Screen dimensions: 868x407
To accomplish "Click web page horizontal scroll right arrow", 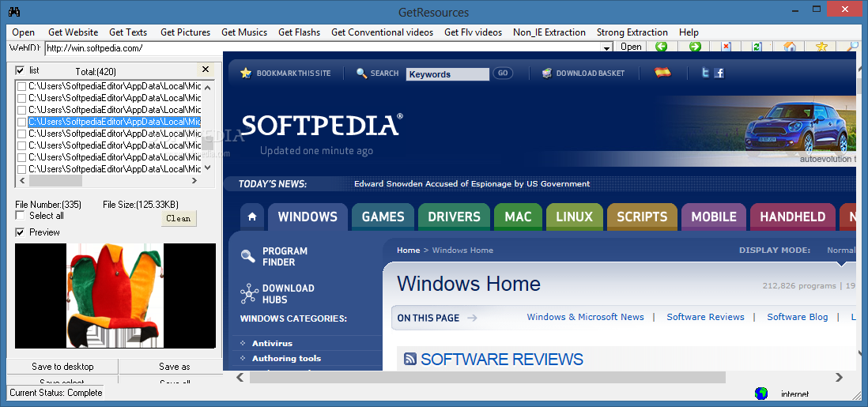I will pos(840,377).
